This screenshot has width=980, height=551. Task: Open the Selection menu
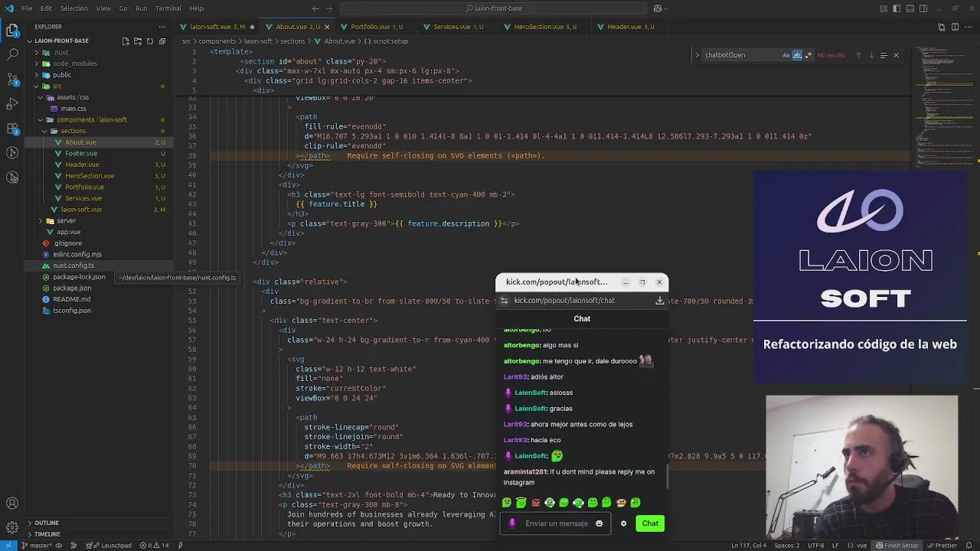[x=74, y=8]
